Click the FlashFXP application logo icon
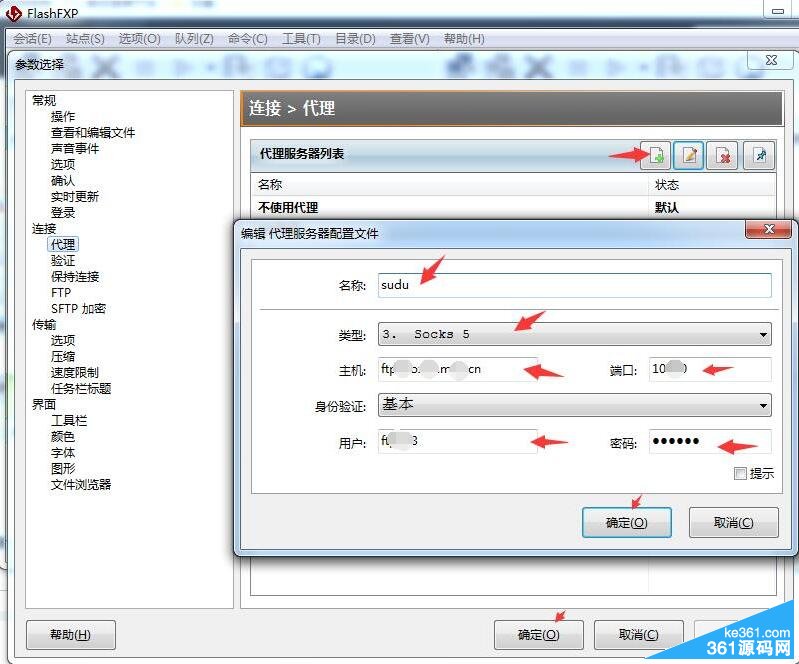 13,13
